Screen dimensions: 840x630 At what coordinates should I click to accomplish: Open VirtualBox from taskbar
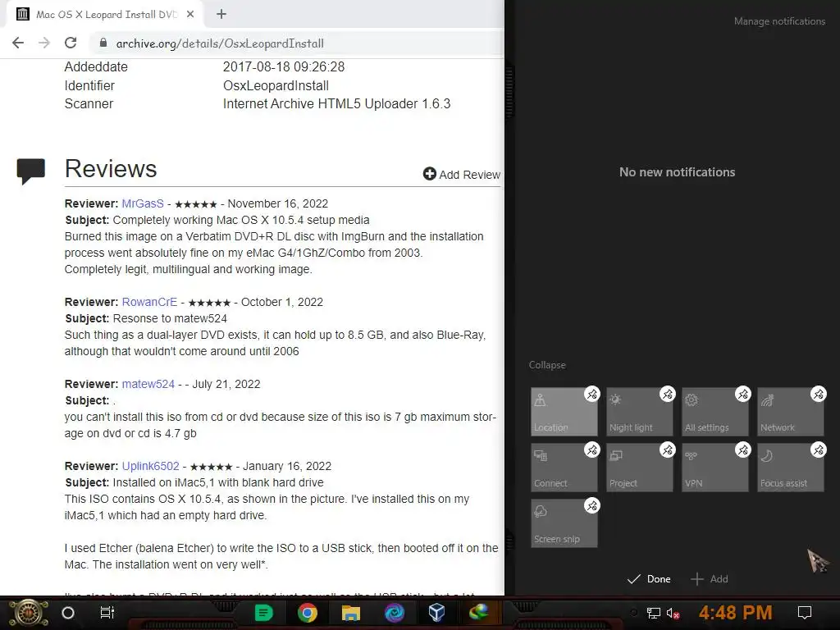pyautogui.click(x=437, y=613)
